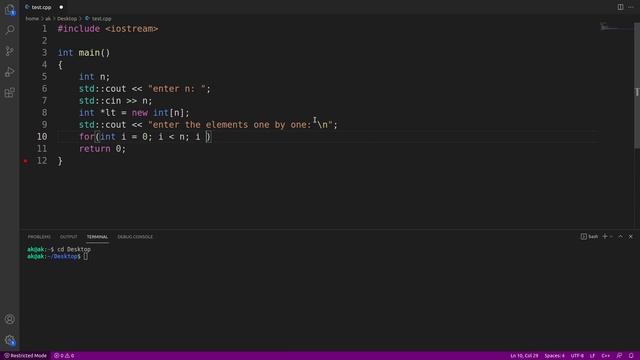The image size is (640, 360).
Task: Open the C++ language mode selector
Action: [605, 356]
